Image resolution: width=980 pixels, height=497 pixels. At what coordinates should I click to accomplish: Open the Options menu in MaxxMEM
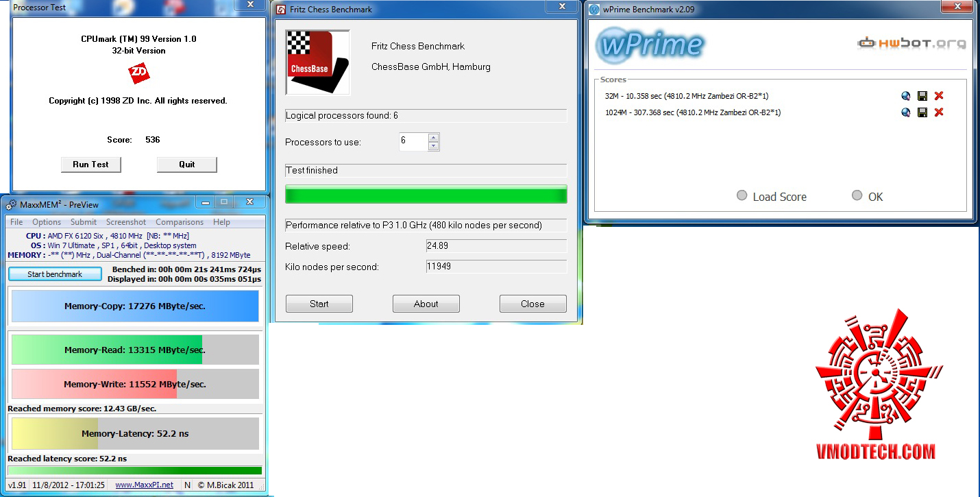(x=47, y=222)
